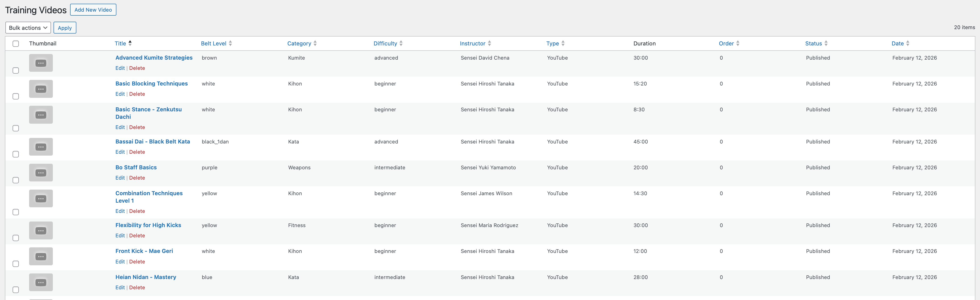Sort videos by the Title column arrow
This screenshot has height=300, width=980.
(130, 43)
